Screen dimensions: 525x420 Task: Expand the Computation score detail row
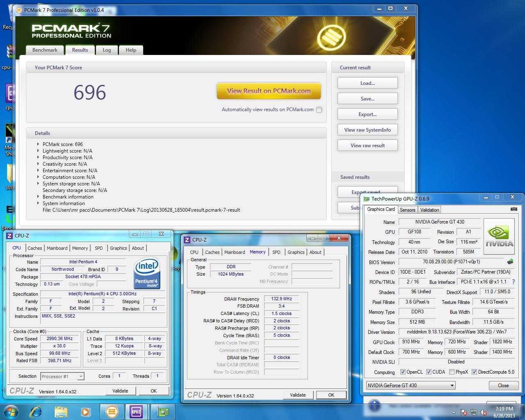(38, 177)
